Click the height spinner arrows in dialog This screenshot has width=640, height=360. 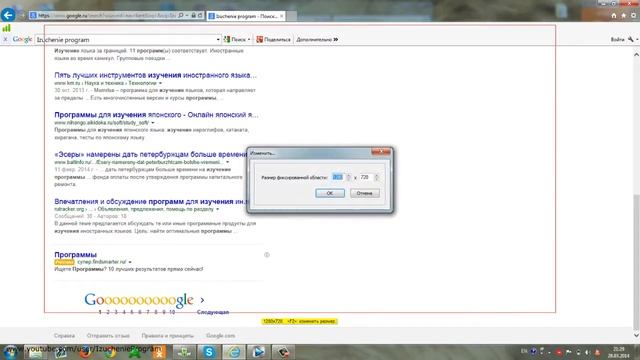coord(376,177)
